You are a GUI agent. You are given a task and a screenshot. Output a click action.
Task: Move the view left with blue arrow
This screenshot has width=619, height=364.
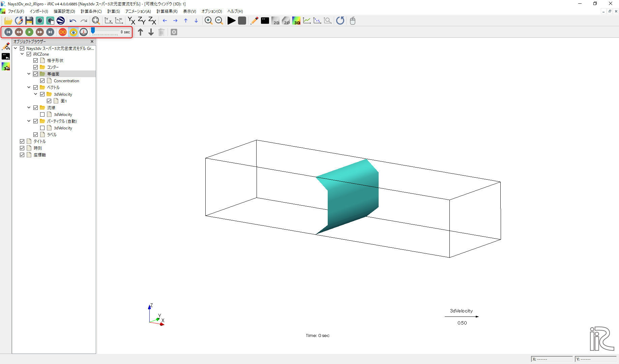coord(165,21)
